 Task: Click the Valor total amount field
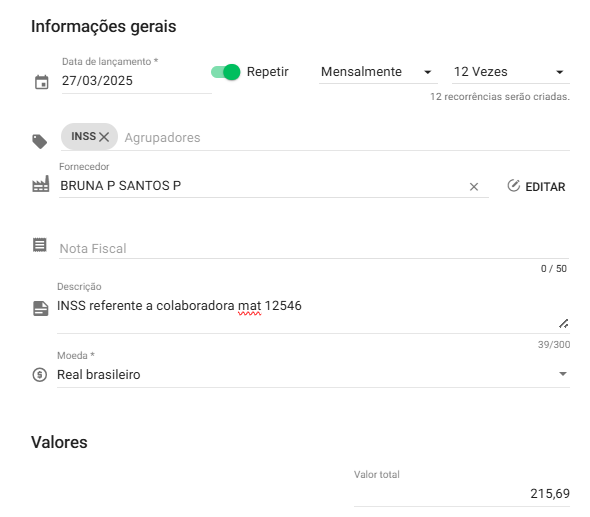462,494
